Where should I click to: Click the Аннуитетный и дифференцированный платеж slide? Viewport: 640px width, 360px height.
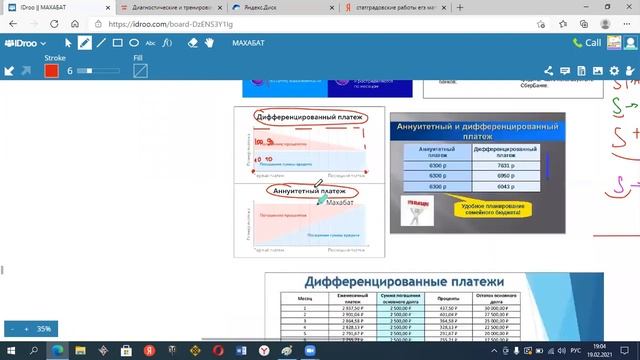478,173
